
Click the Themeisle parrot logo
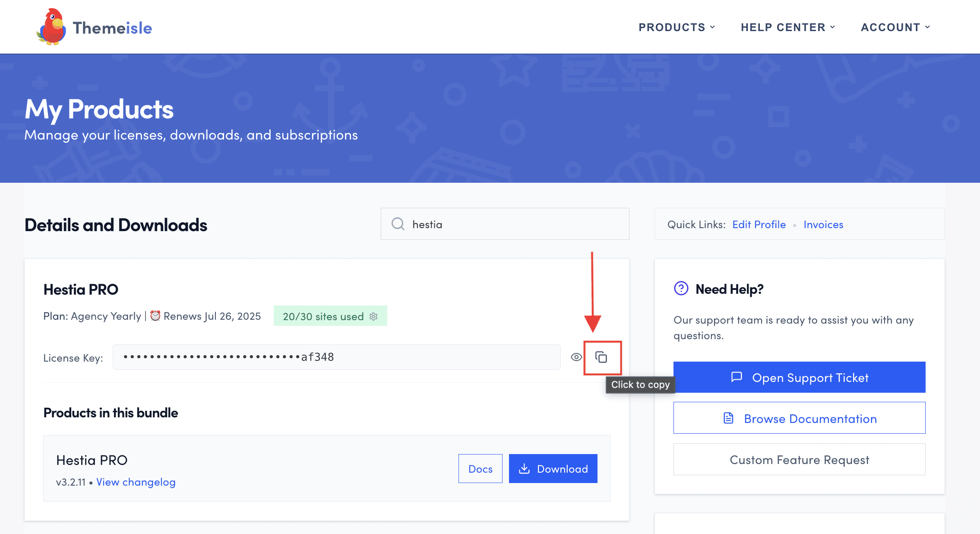tap(52, 27)
